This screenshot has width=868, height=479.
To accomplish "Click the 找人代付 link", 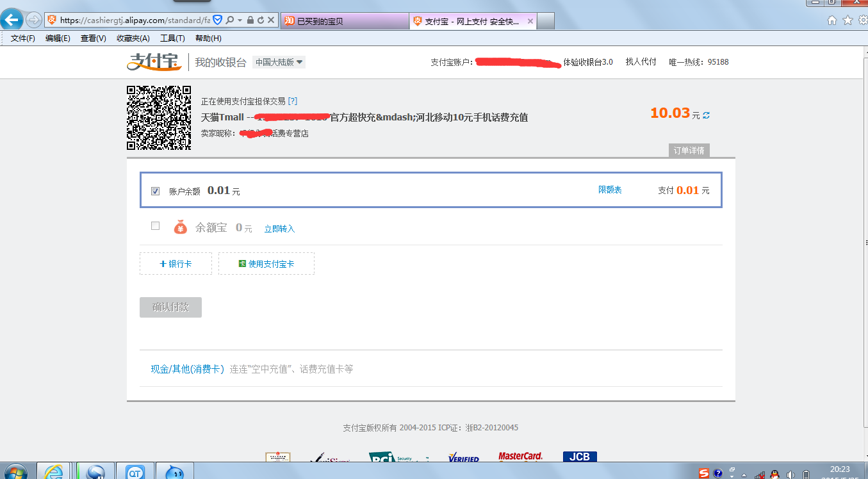I will point(641,62).
